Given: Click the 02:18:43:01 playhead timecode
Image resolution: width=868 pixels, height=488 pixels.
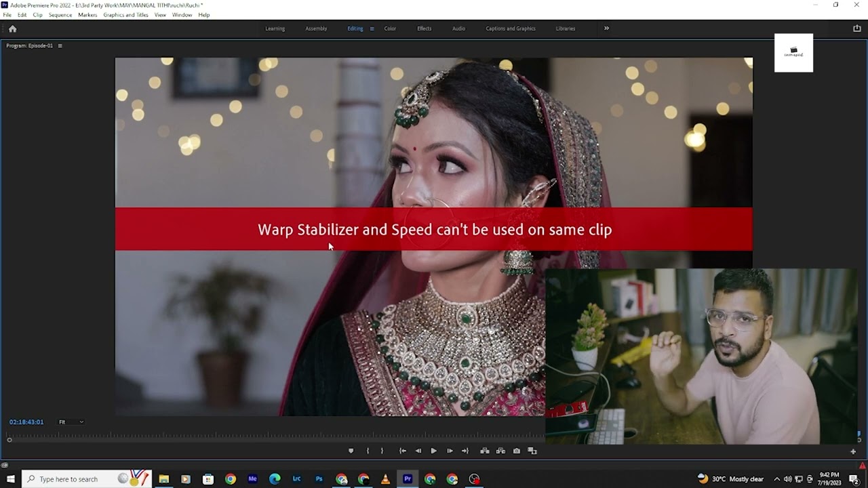Looking at the screenshot, I should (x=26, y=422).
